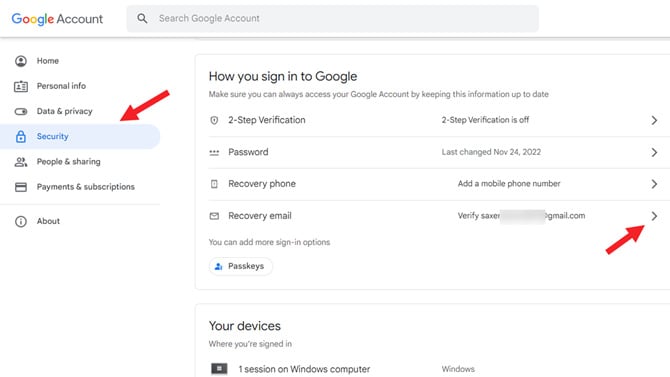Viewport: 670px width, 377px height.
Task: Click the Passkeys person icon
Action: coord(218,266)
